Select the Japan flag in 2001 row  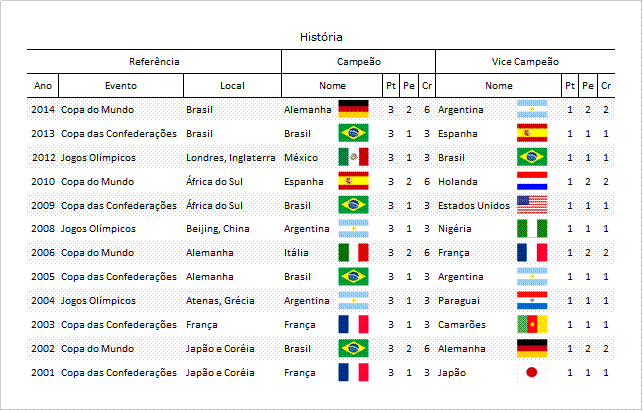coord(532,372)
